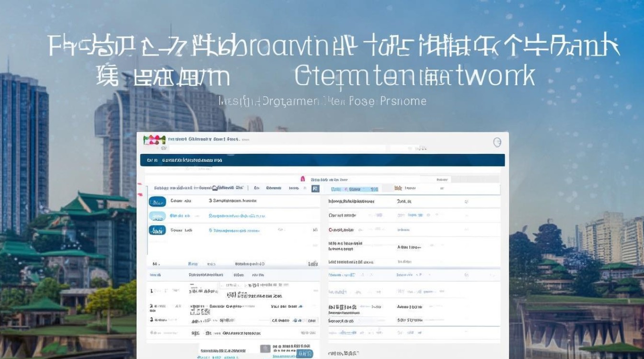Click the small gray-blue square icon in the toolbar row
The height and width of the screenshot is (359, 644).
315,189
